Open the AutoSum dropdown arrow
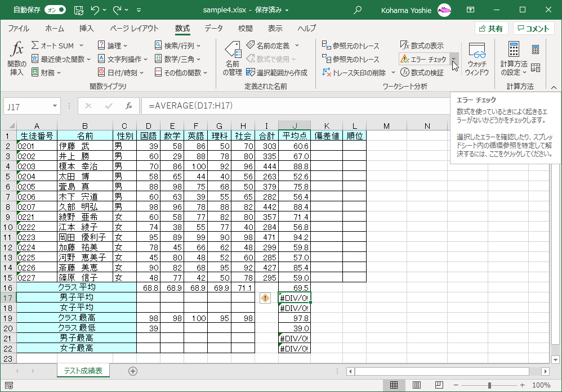The width and height of the screenshot is (562, 392). pyautogui.click(x=81, y=46)
